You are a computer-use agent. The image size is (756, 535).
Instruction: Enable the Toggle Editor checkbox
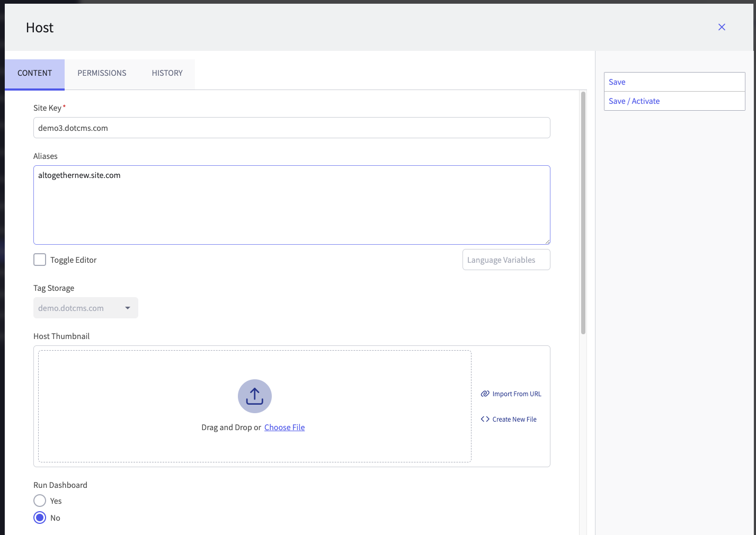point(40,260)
